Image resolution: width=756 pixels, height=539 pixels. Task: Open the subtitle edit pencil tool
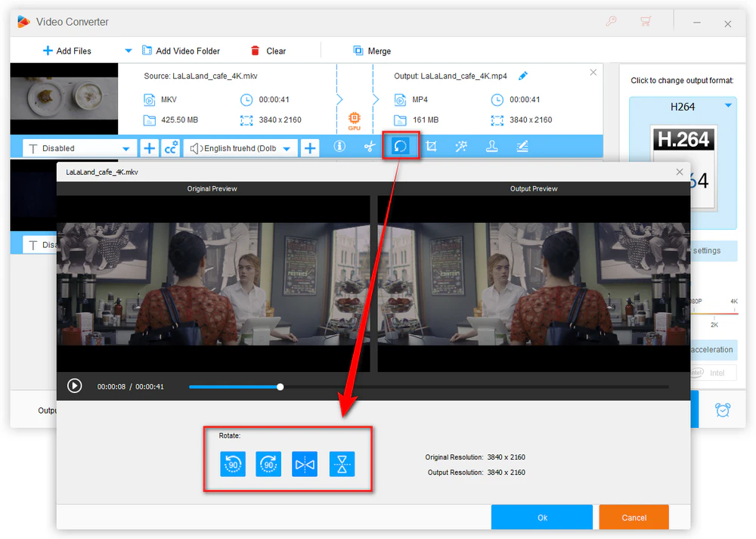pyautogui.click(x=522, y=146)
